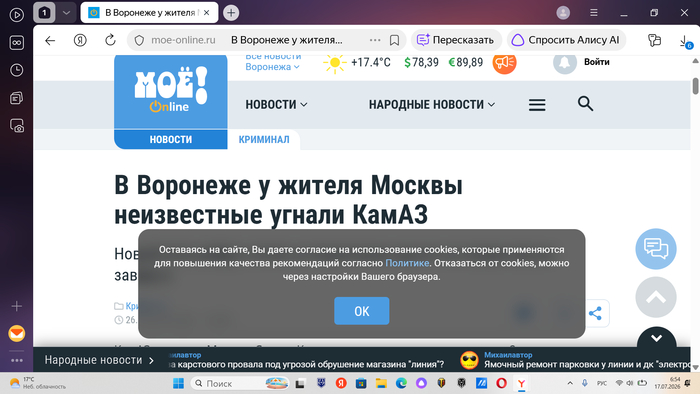The image size is (700, 394).
Task: Reload the page with refresh icon
Action: (110, 40)
